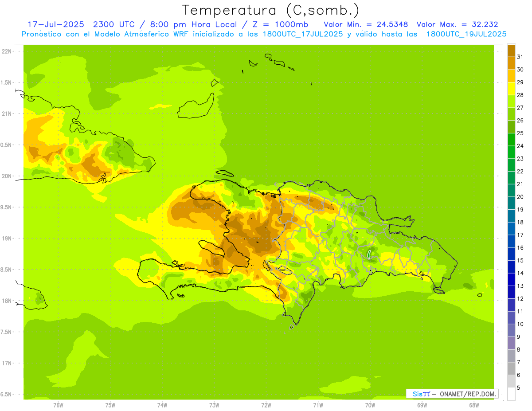The width and height of the screenshot is (532, 411).
Task: Click the colorbar value label "12"
Action: click(520, 299)
